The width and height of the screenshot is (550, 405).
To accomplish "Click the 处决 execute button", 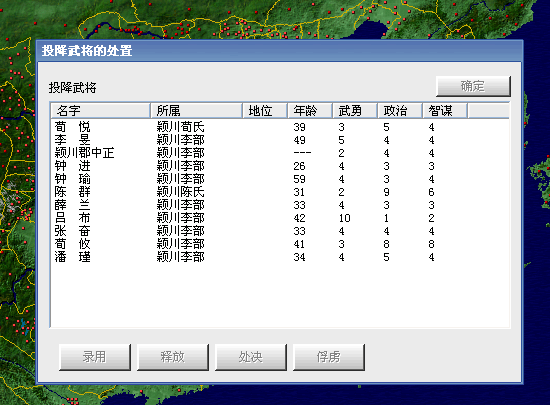I will 251,357.
